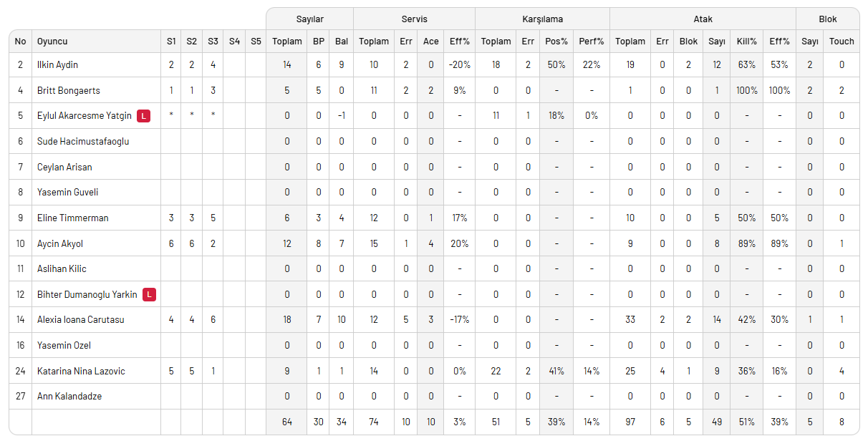Screen dimensions: 868x441
Task: Select Eline Timmerman in the player list
Action: click(72, 218)
